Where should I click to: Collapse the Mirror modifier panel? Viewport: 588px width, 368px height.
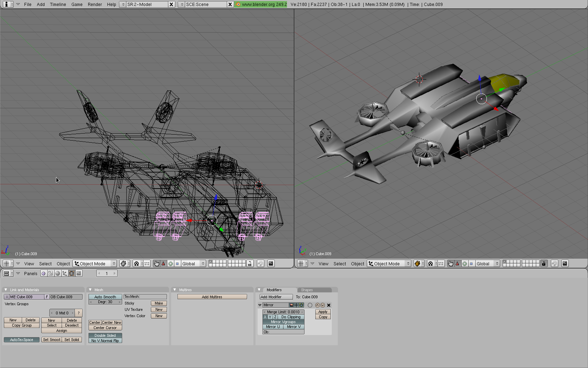click(x=260, y=305)
